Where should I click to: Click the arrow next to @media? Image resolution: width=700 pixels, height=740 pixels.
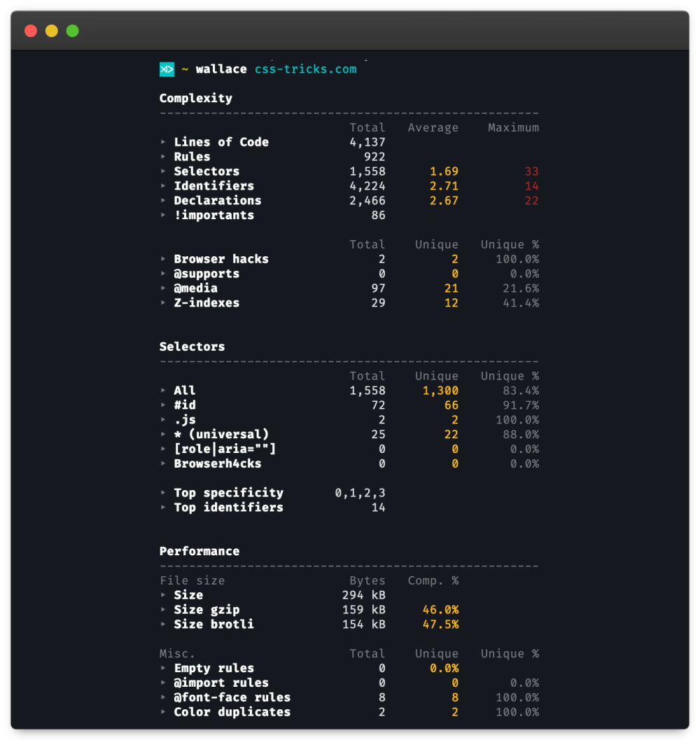tap(164, 288)
